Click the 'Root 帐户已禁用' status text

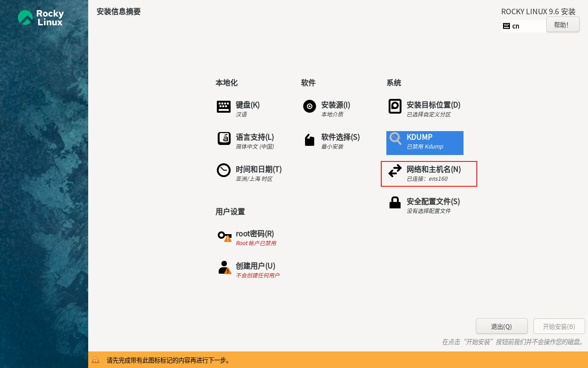256,243
